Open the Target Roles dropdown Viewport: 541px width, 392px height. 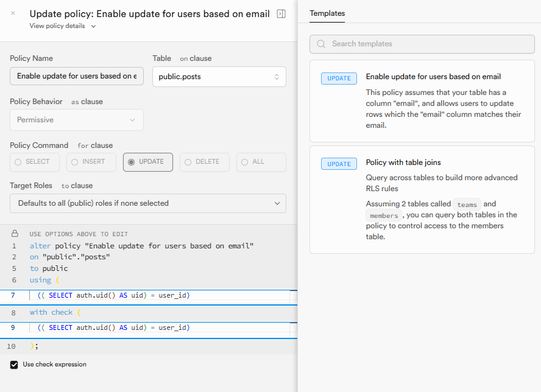(148, 203)
